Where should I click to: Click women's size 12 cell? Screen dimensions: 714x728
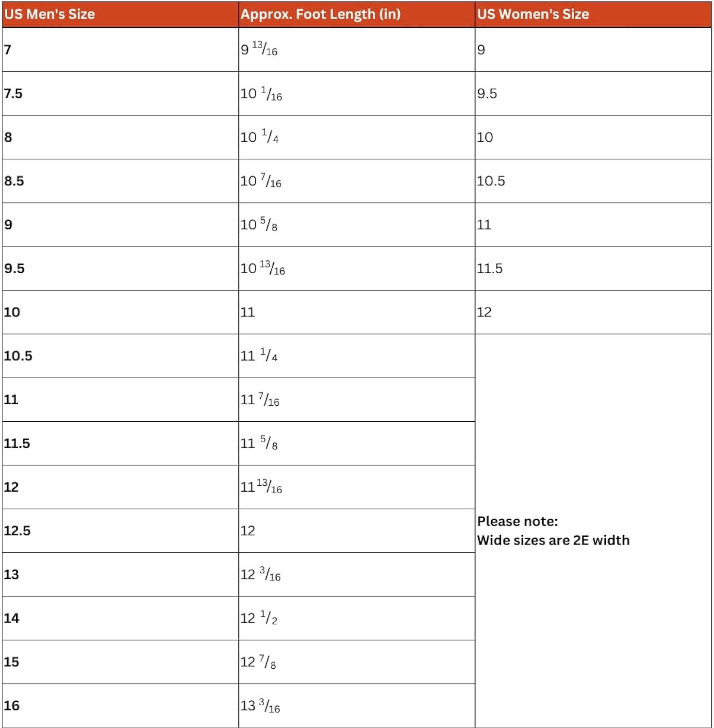pyautogui.click(x=593, y=312)
